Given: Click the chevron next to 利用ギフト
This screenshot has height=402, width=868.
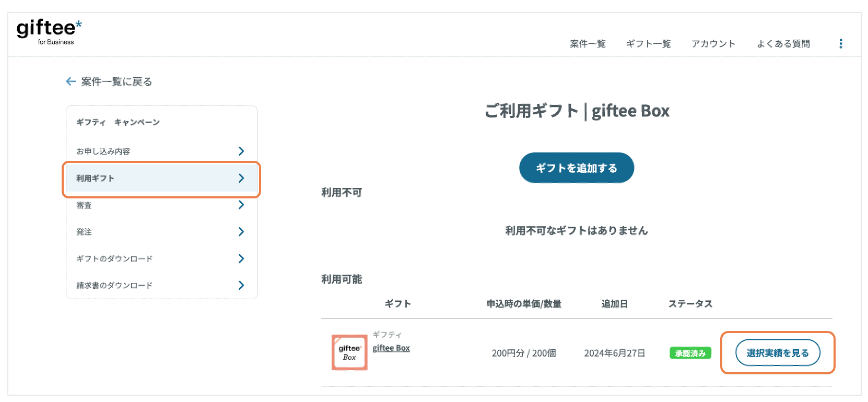Looking at the screenshot, I should click(241, 178).
